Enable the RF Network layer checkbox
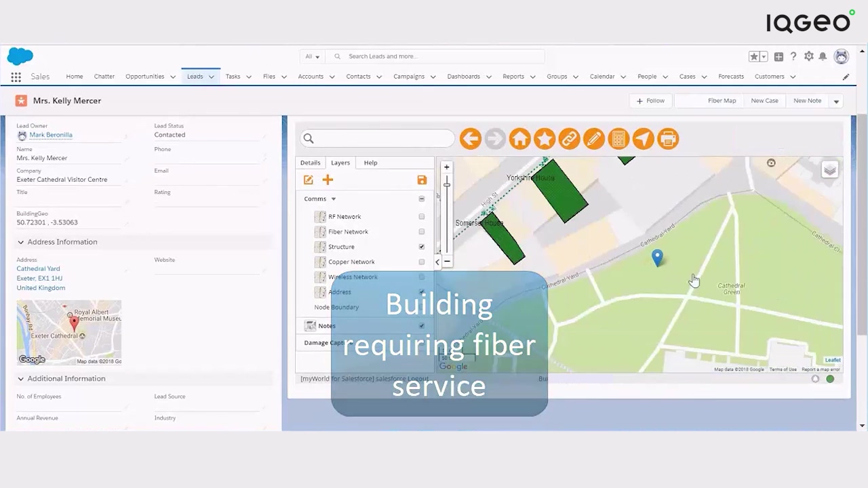The width and height of the screenshot is (868, 488). pyautogui.click(x=422, y=217)
